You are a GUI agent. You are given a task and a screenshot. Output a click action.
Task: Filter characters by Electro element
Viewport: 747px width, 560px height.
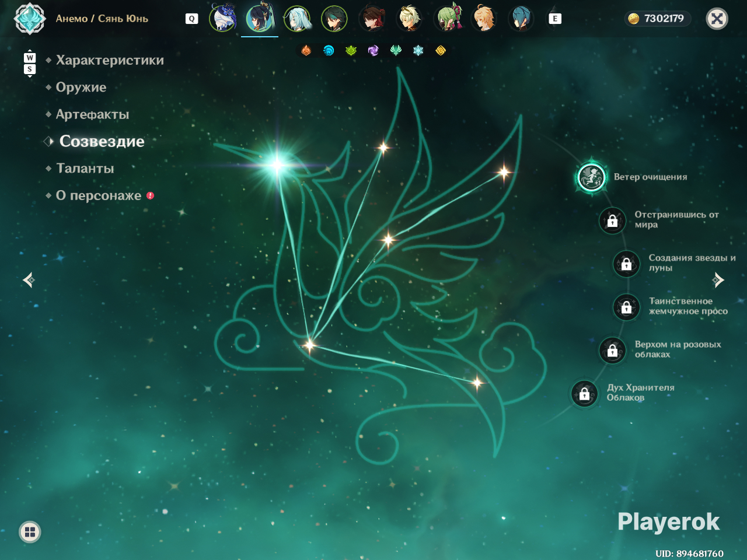click(373, 51)
